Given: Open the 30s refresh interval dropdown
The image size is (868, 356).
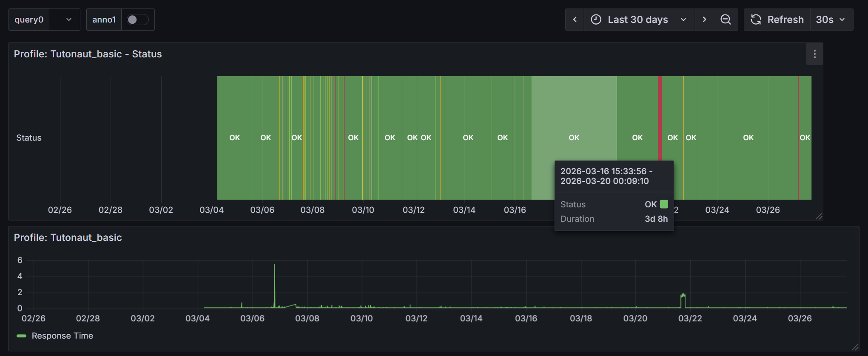Looking at the screenshot, I should tap(830, 20).
